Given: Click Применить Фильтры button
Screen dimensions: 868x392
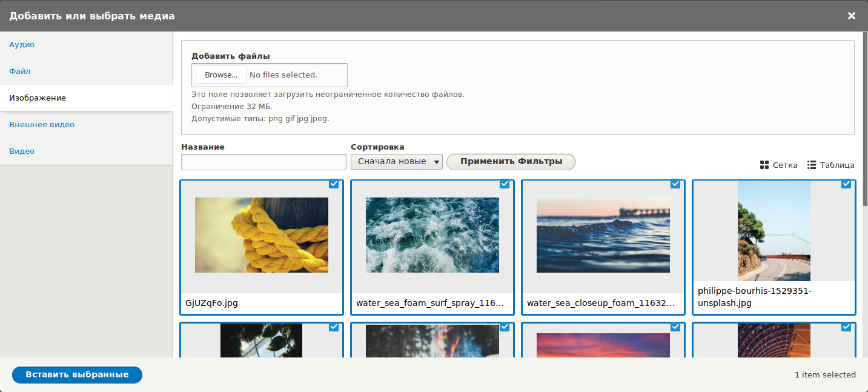Looking at the screenshot, I should pyautogui.click(x=511, y=162).
